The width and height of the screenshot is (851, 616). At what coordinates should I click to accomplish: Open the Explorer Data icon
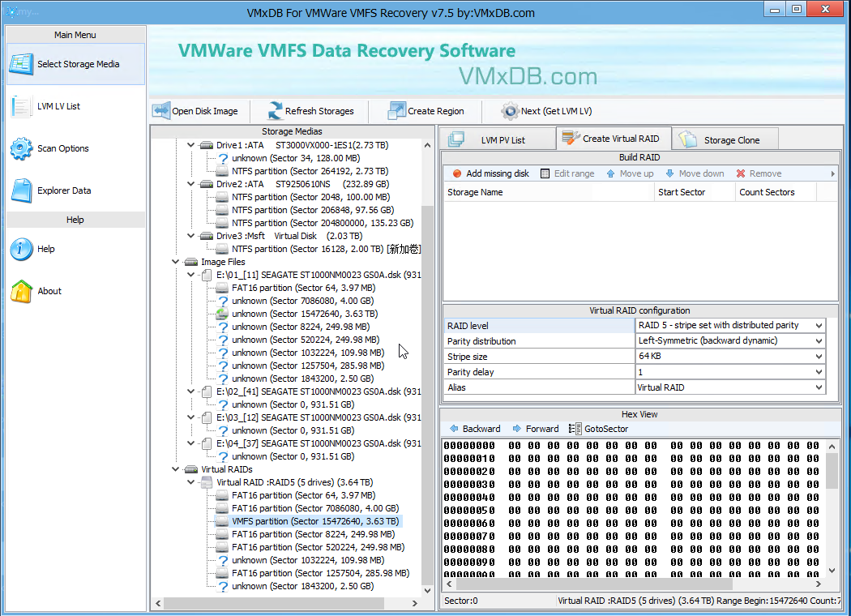click(21, 190)
